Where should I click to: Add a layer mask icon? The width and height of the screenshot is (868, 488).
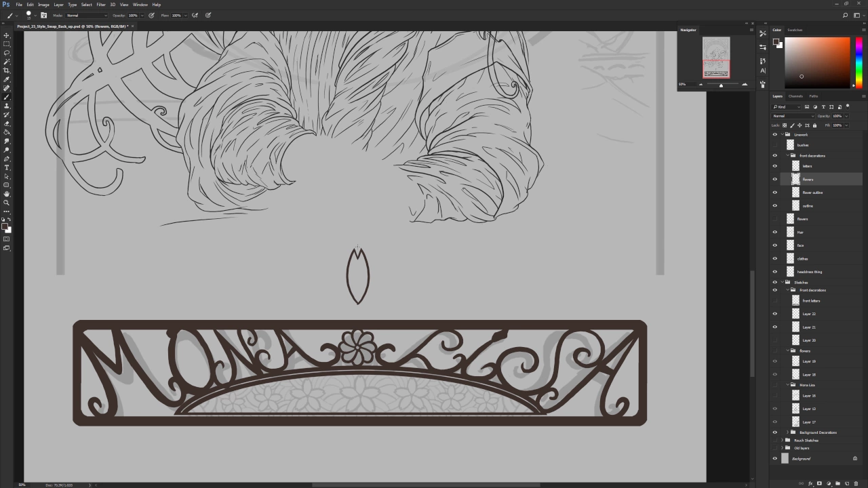click(819, 483)
